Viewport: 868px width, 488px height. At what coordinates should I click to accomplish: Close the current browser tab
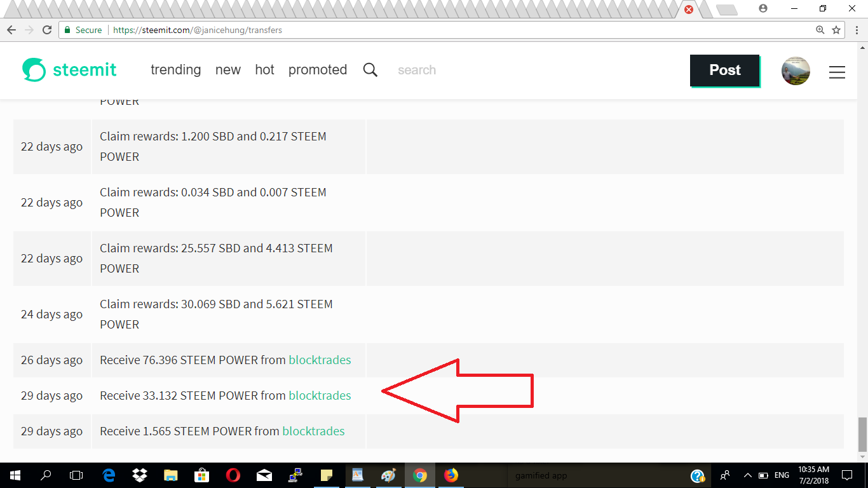point(688,9)
